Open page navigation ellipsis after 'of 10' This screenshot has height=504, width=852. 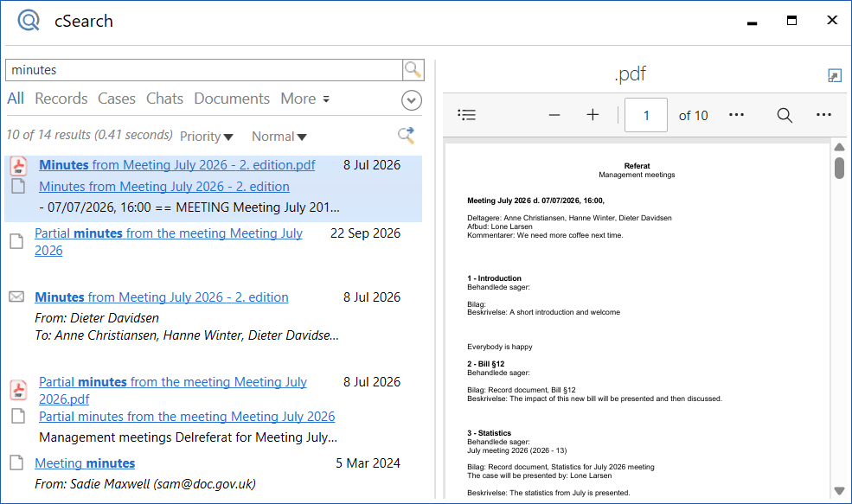pos(736,115)
